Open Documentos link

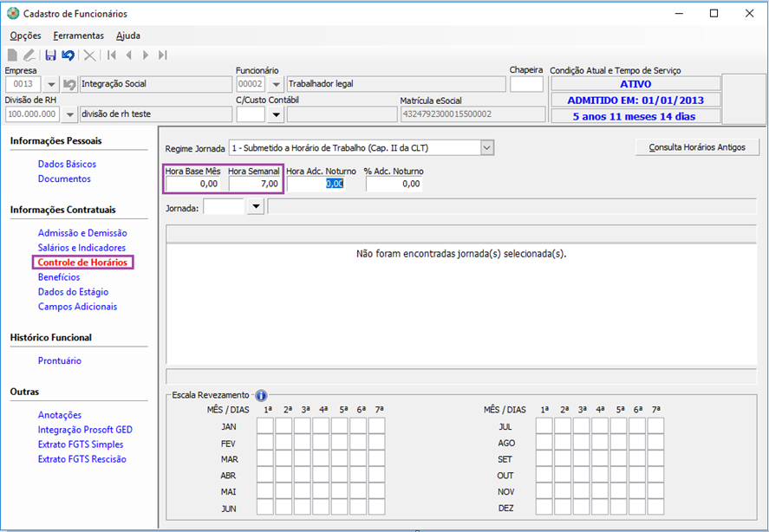[x=64, y=178]
